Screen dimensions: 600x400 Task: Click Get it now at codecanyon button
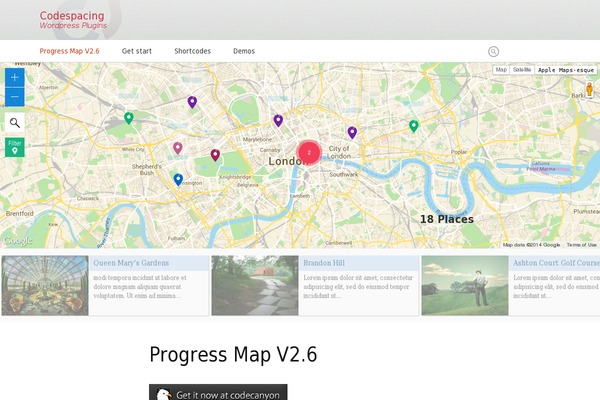[x=218, y=392]
